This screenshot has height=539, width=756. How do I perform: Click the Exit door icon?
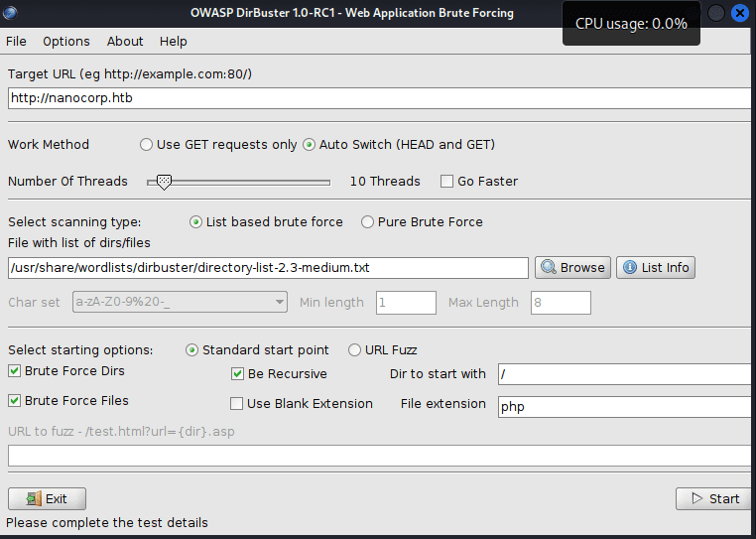point(33,499)
